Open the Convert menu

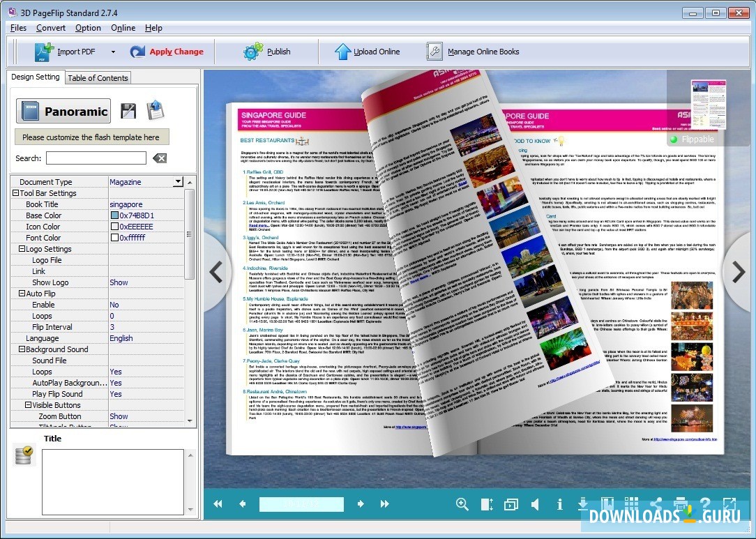click(51, 28)
